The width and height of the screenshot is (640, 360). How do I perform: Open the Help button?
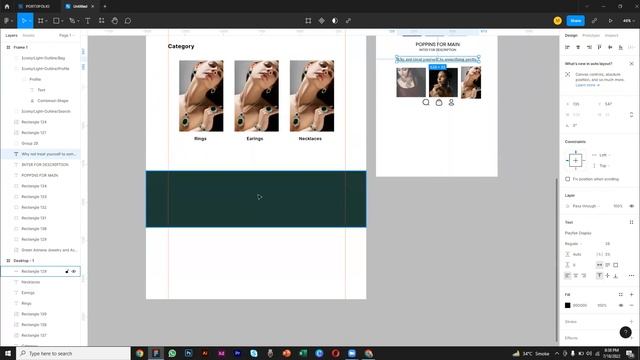click(x=625, y=332)
